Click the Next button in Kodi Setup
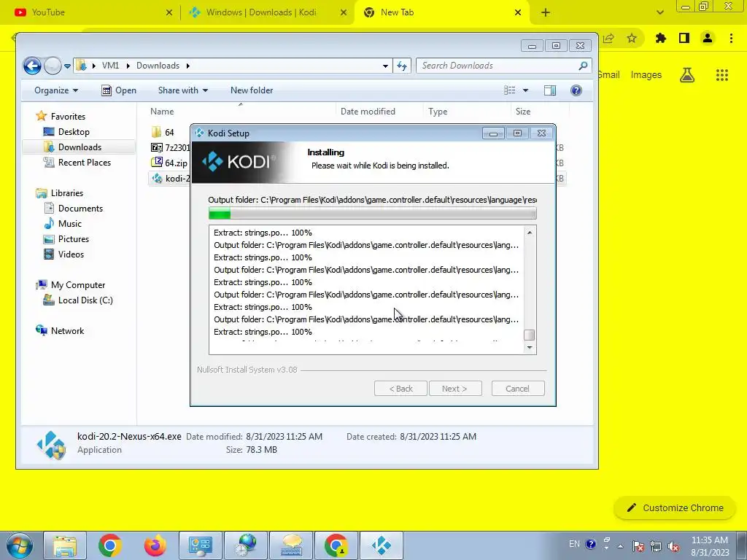This screenshot has width=747, height=560. [455, 389]
